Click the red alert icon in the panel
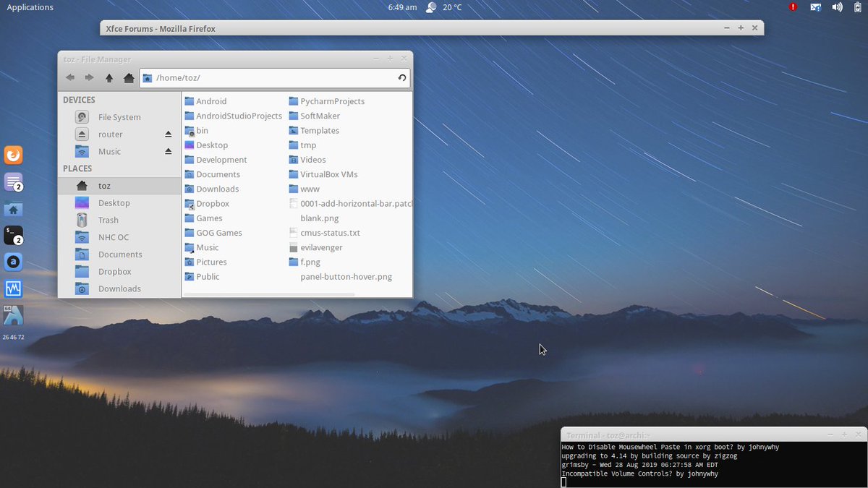Image resolution: width=868 pixels, height=488 pixels. pos(793,7)
